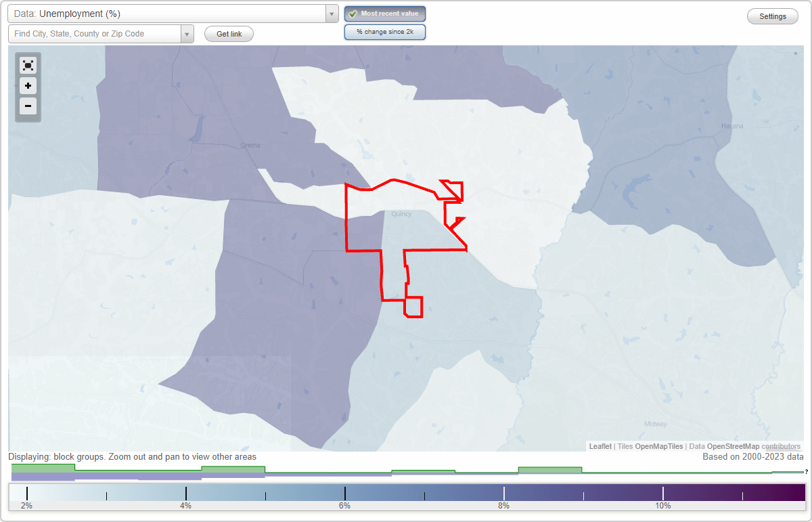Click the histogram help question mark

click(806, 472)
